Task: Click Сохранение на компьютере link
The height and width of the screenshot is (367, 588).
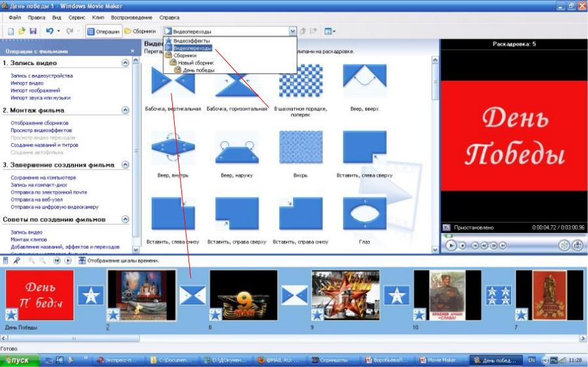Action: pos(43,178)
